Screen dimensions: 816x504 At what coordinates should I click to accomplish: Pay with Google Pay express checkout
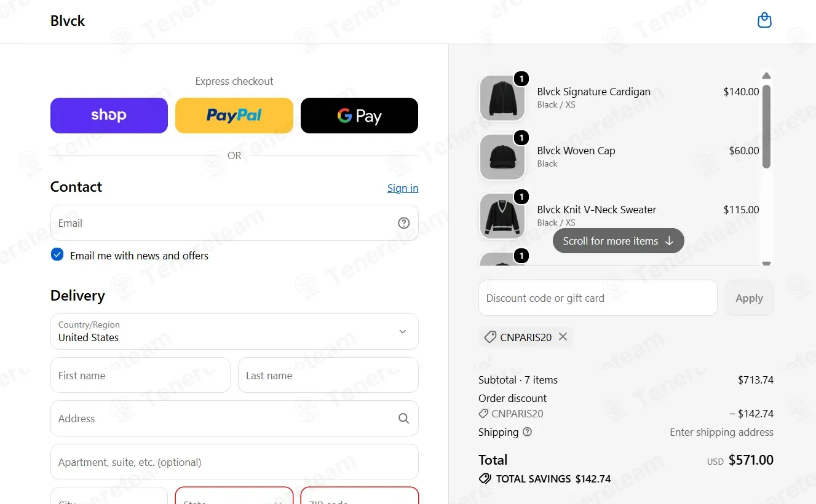(x=359, y=116)
